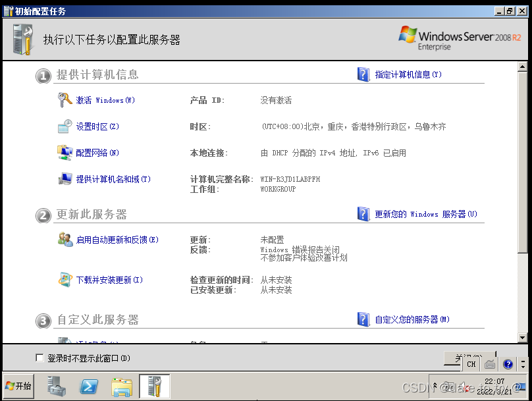Close the 初始配置任务 window
The height and width of the screenshot is (401, 532).
tap(522, 11)
